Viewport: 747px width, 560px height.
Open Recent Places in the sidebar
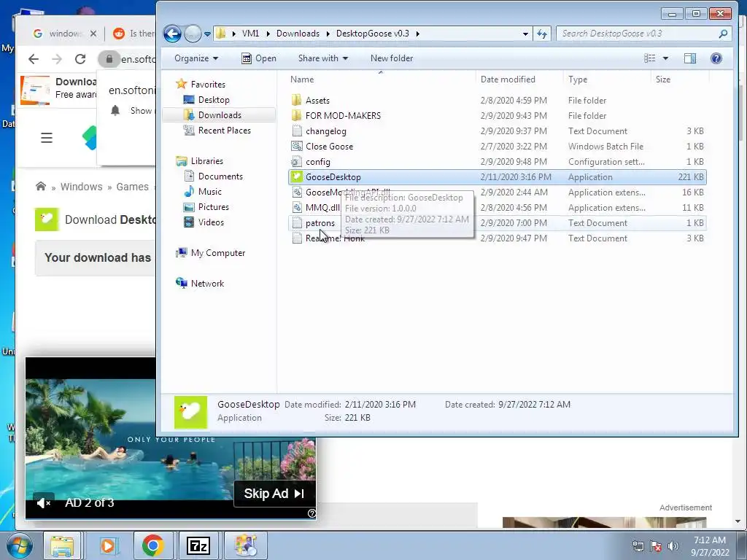pos(225,130)
